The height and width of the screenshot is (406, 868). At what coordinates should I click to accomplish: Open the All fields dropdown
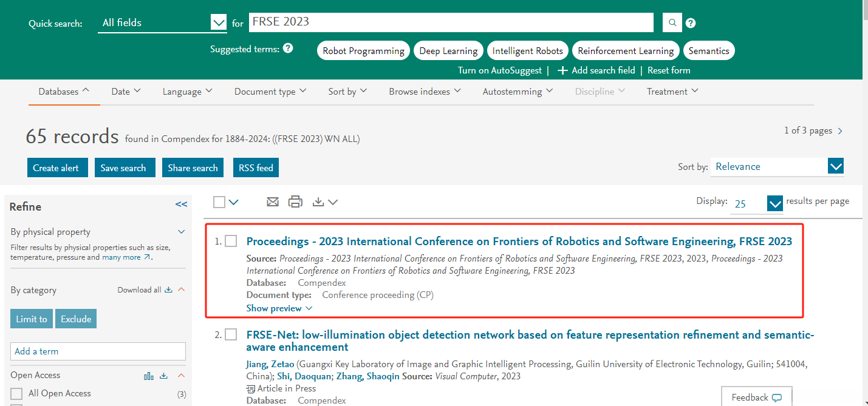218,23
